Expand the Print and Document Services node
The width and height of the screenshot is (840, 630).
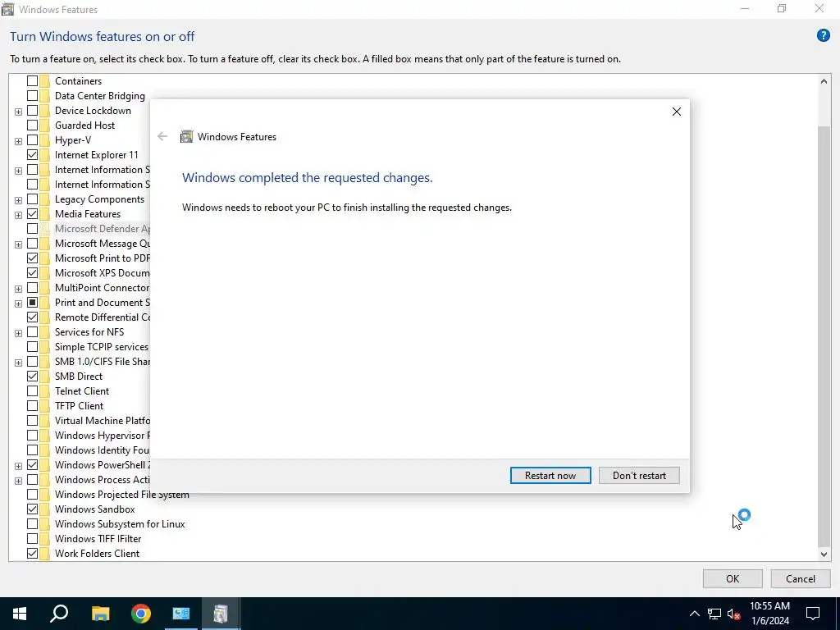click(18, 304)
